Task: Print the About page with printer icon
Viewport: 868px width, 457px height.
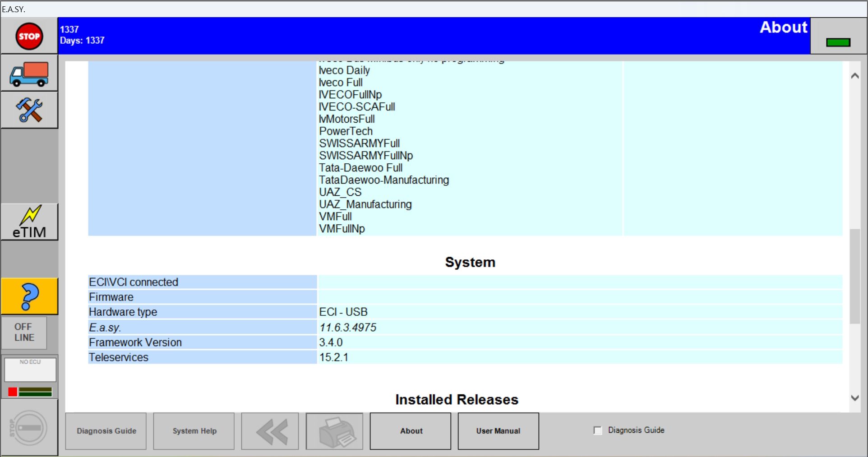Action: click(334, 431)
